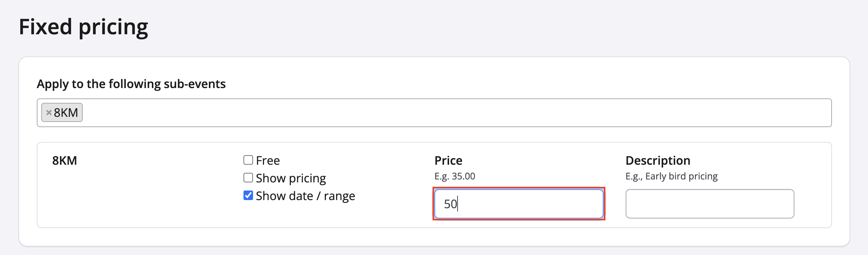The image size is (868, 255).
Task: Click the "Free" label text
Action: coord(268,161)
